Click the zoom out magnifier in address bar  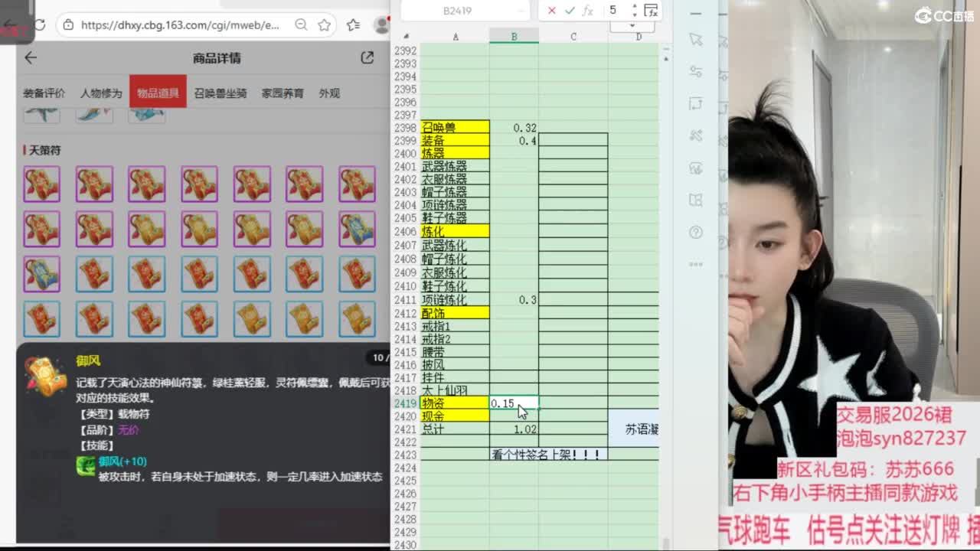pyautogui.click(x=302, y=24)
